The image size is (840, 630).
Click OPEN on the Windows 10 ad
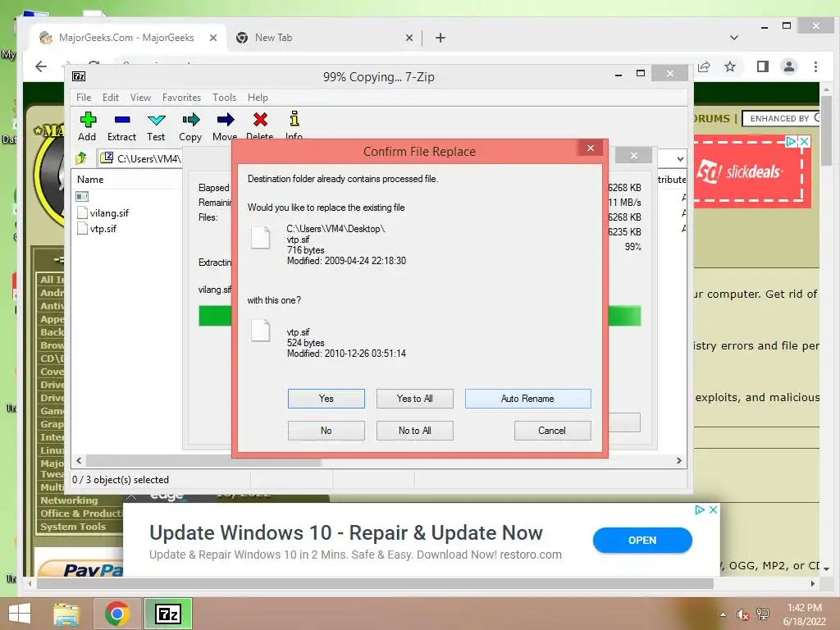pos(642,540)
